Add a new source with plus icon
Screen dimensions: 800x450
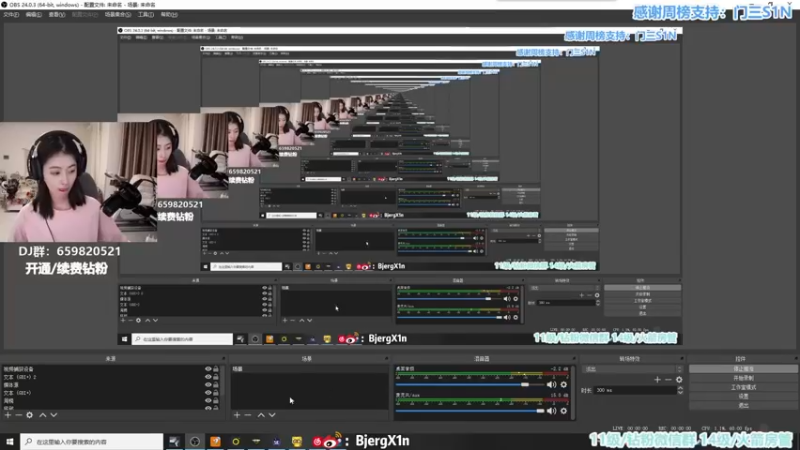[x=8, y=415]
